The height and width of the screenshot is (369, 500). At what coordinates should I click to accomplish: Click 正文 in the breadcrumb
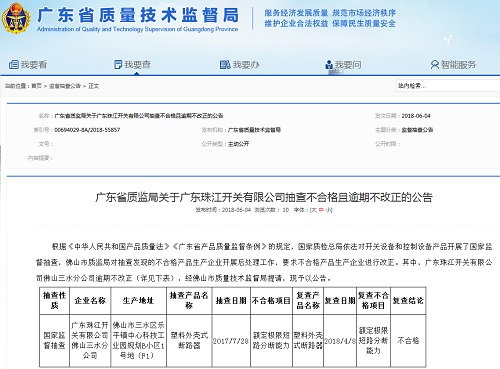click(93, 86)
